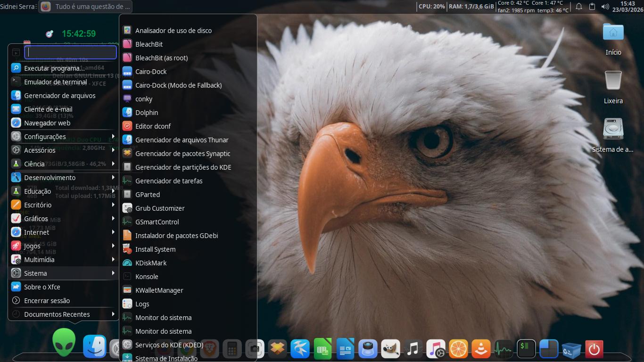Click the red power icon in dock
This screenshot has height=362, width=644.
click(594, 349)
